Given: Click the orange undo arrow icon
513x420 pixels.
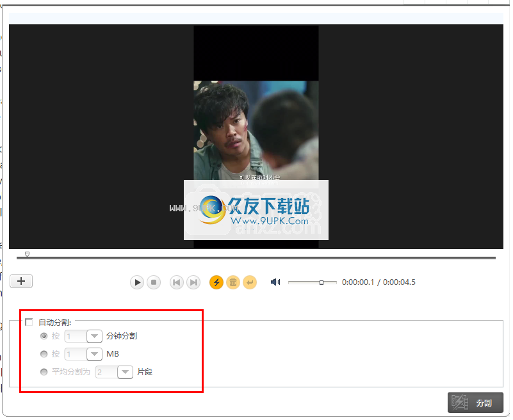Looking at the screenshot, I should tap(250, 282).
